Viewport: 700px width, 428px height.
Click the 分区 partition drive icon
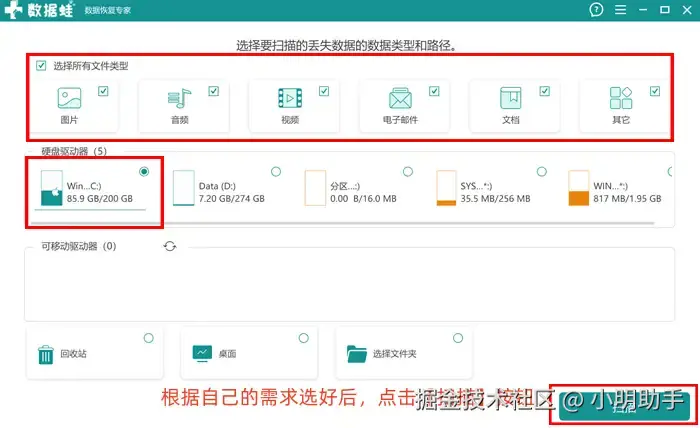(x=315, y=188)
